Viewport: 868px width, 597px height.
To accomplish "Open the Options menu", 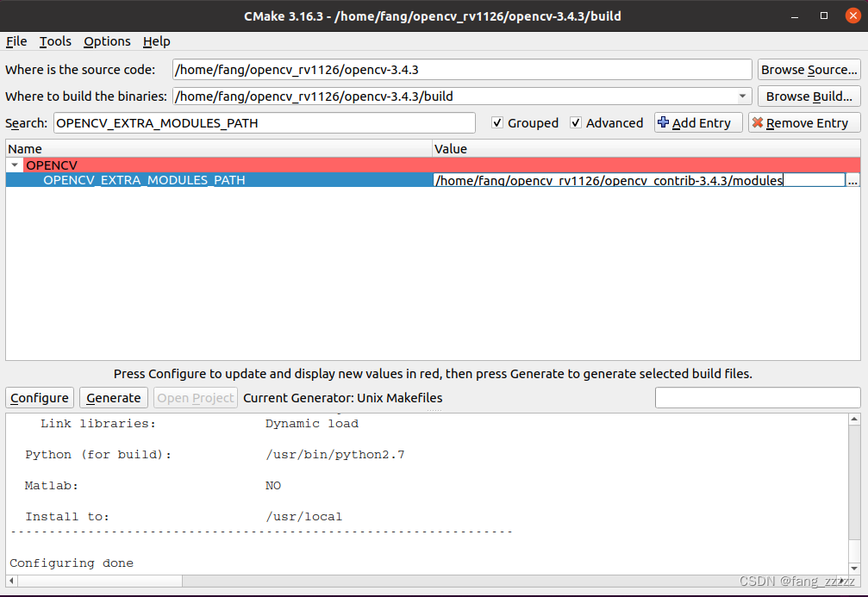I will [x=106, y=41].
